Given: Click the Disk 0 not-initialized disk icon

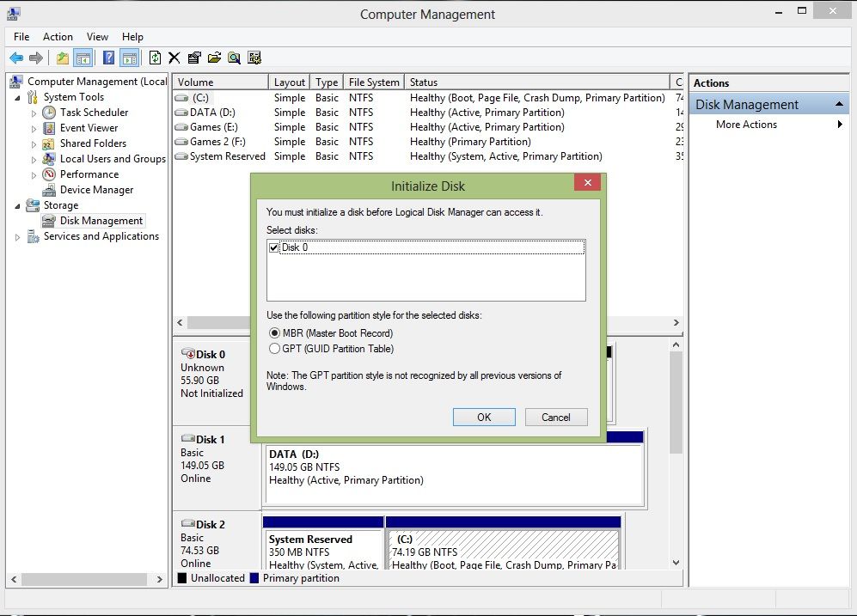Looking at the screenshot, I should [x=188, y=354].
